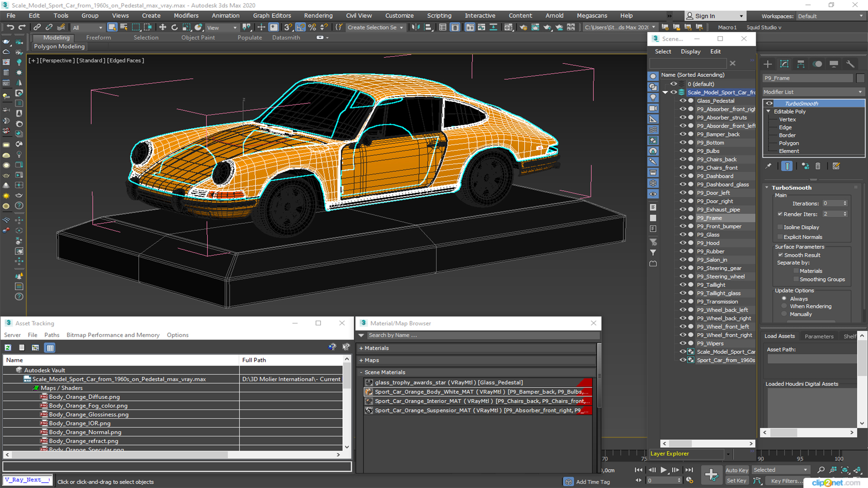
Task: Open the Rendering menu
Action: point(318,15)
